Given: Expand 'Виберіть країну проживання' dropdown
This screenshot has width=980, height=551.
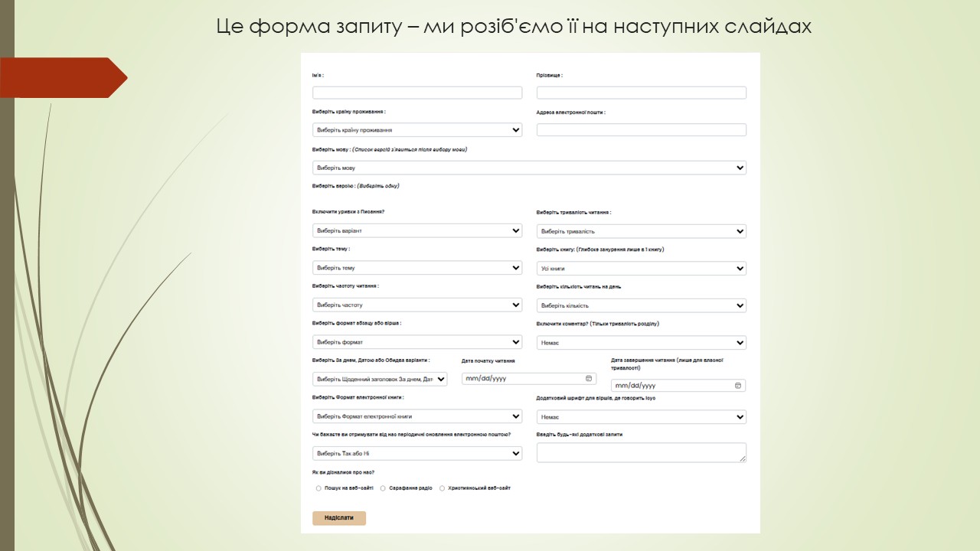Looking at the screenshot, I should (416, 130).
